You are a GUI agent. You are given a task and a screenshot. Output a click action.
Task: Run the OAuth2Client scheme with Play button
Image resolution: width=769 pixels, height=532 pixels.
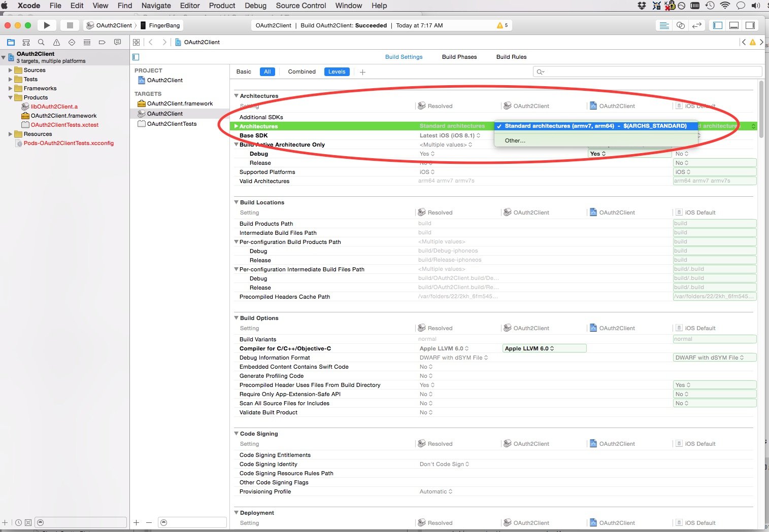point(47,25)
